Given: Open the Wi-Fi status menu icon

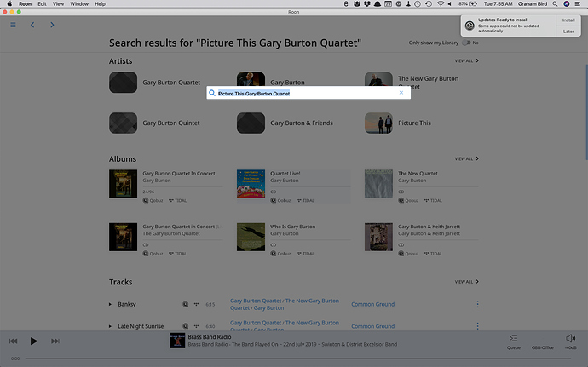Looking at the screenshot, I should (x=441, y=3).
